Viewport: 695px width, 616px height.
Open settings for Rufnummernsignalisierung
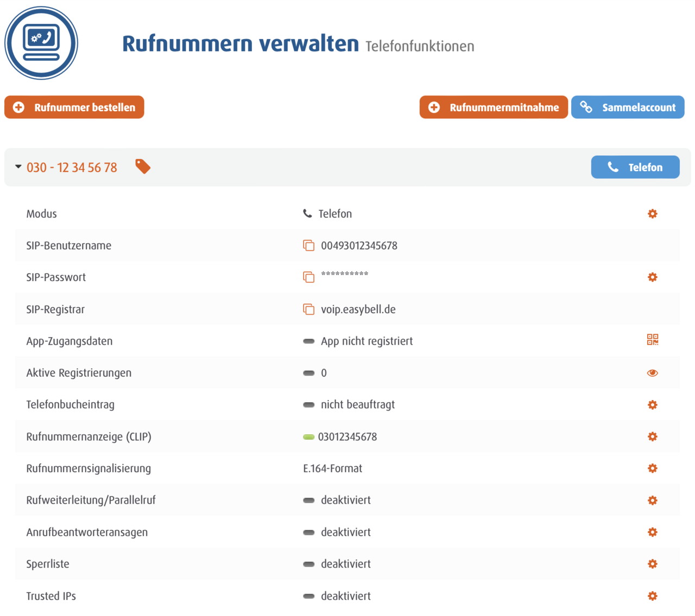652,468
